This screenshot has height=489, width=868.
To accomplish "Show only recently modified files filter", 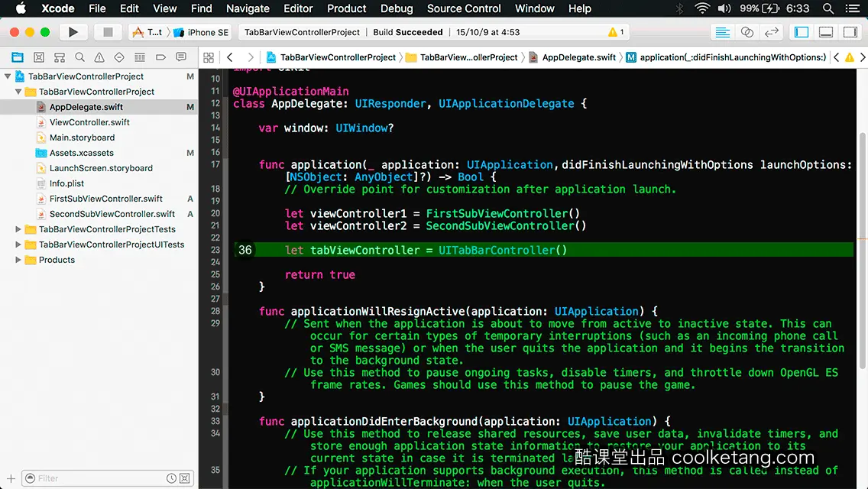I will pos(172,478).
